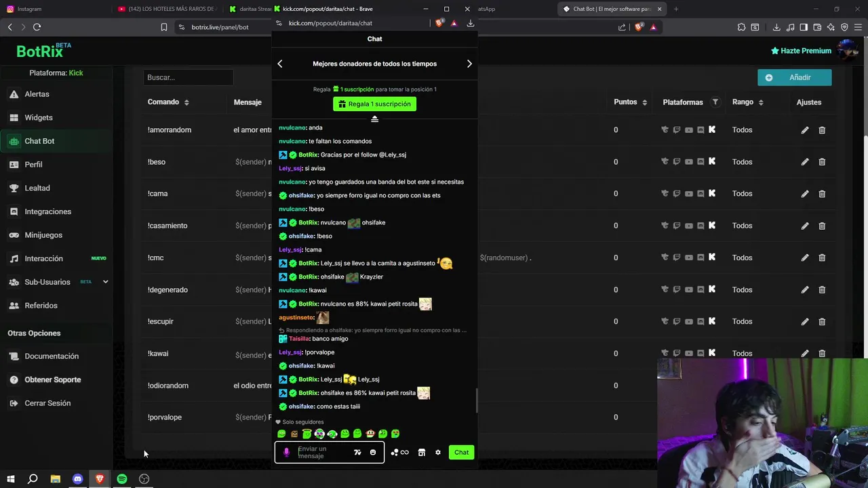The width and height of the screenshot is (868, 488).
Task: Edit the !cama command
Action: point(805,194)
